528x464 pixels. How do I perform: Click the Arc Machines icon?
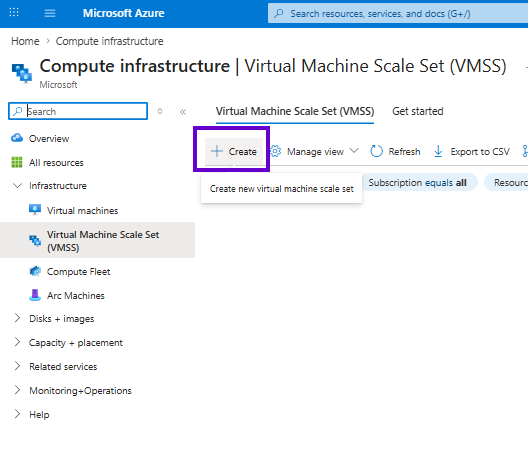35,295
